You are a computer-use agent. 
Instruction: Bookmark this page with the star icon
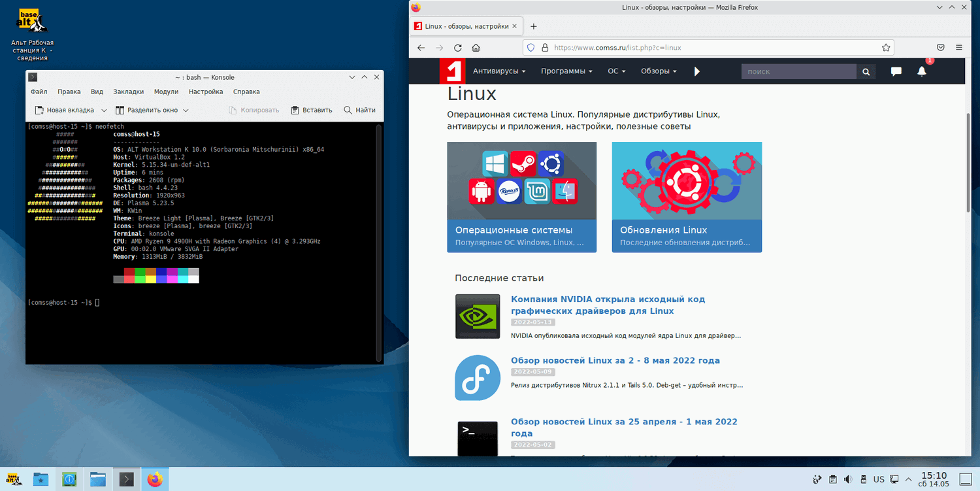click(x=886, y=48)
